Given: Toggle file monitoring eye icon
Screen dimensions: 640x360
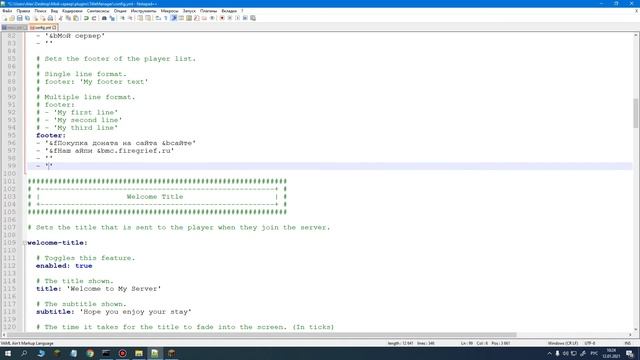Looking at the screenshot, I should click(x=212, y=18).
